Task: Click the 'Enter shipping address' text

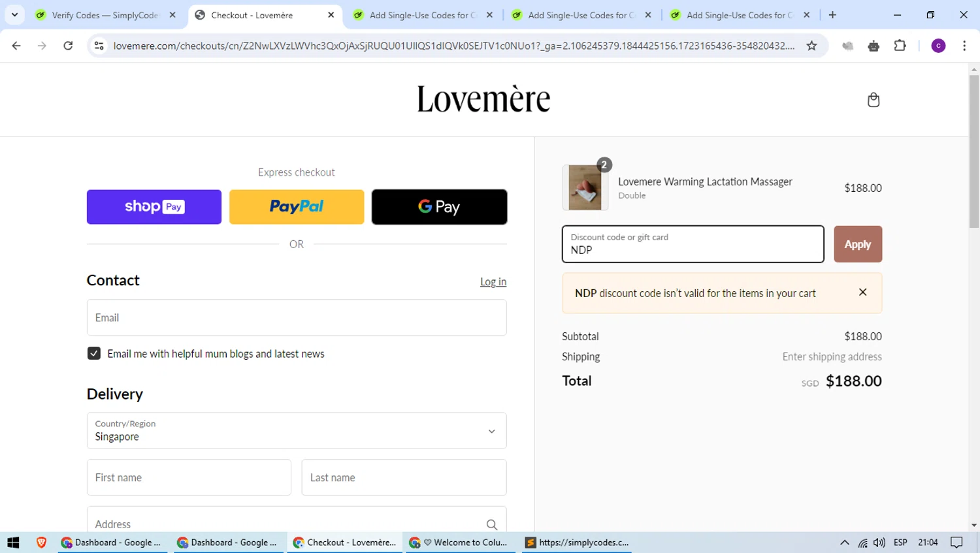Action: point(832,356)
